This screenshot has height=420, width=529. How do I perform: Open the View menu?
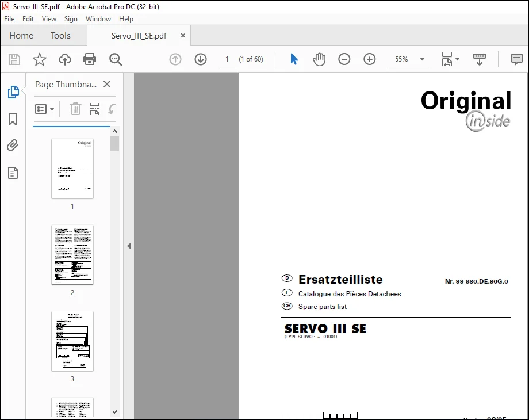click(49, 19)
